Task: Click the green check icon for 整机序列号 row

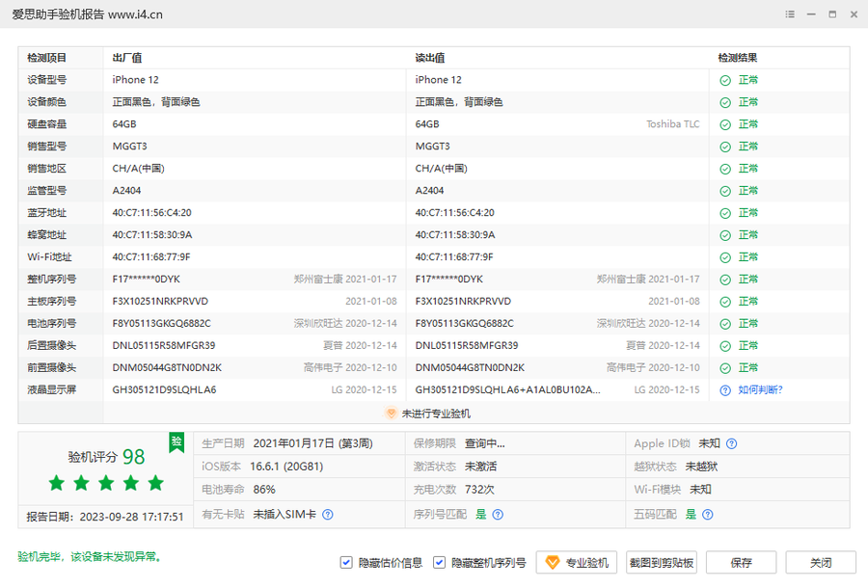Action: pyautogui.click(x=725, y=280)
